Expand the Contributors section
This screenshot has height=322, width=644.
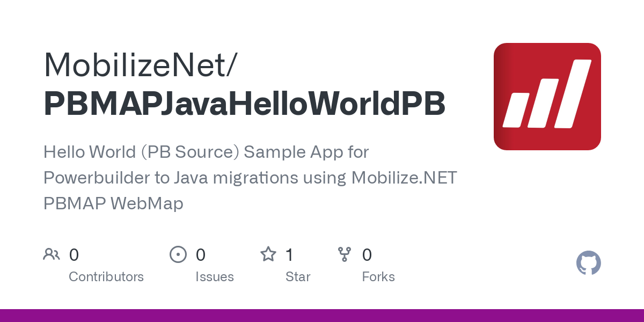click(x=106, y=276)
